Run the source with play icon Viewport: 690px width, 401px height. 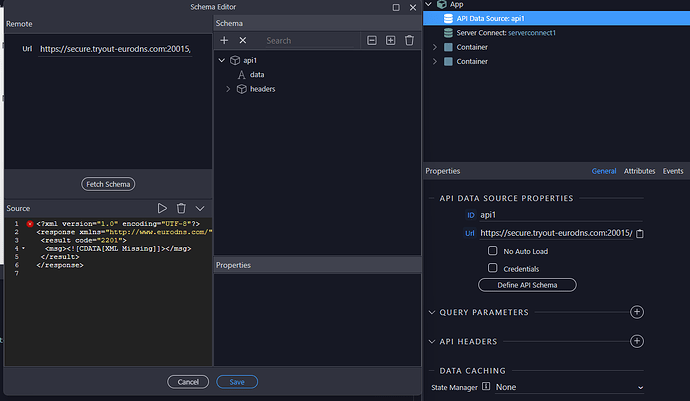162,208
